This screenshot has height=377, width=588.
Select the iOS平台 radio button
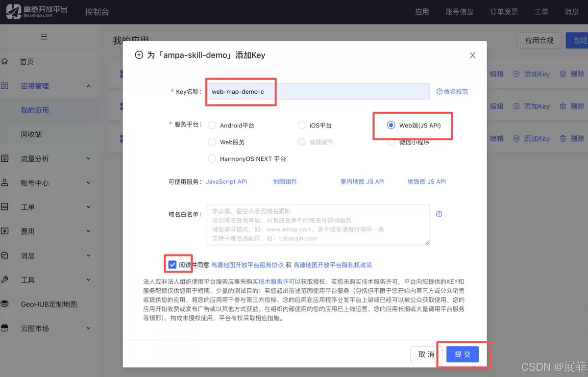tap(301, 125)
